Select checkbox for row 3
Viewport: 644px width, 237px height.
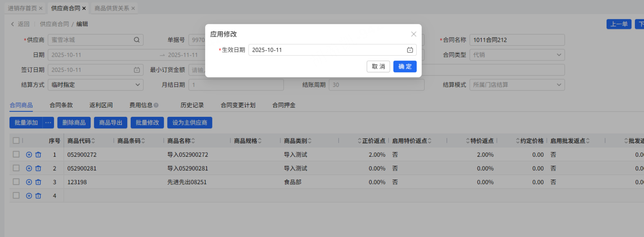(x=16, y=182)
